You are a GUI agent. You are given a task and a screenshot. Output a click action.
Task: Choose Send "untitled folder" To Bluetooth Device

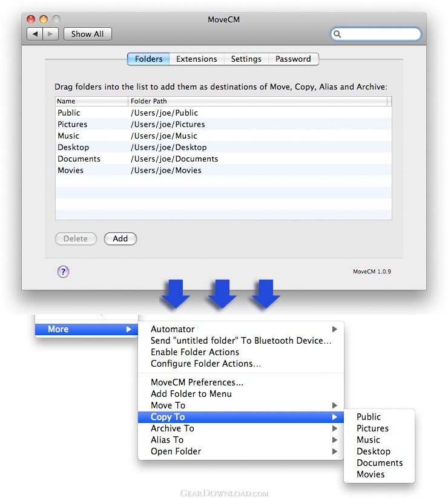point(241,341)
